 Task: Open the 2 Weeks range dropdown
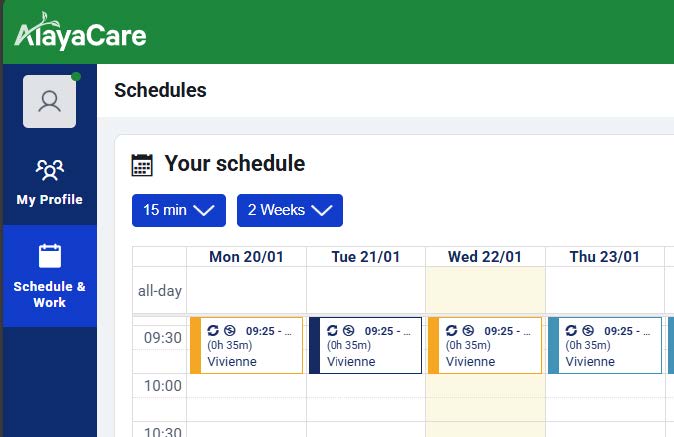(x=290, y=210)
